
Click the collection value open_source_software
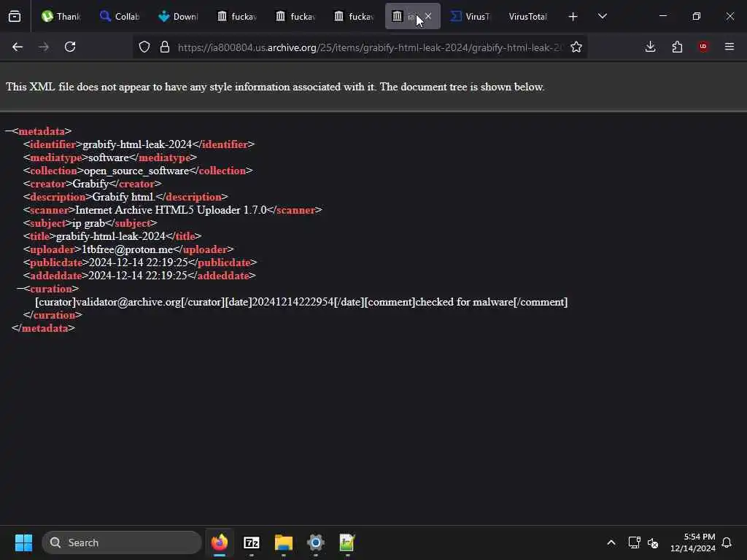pyautogui.click(x=136, y=171)
